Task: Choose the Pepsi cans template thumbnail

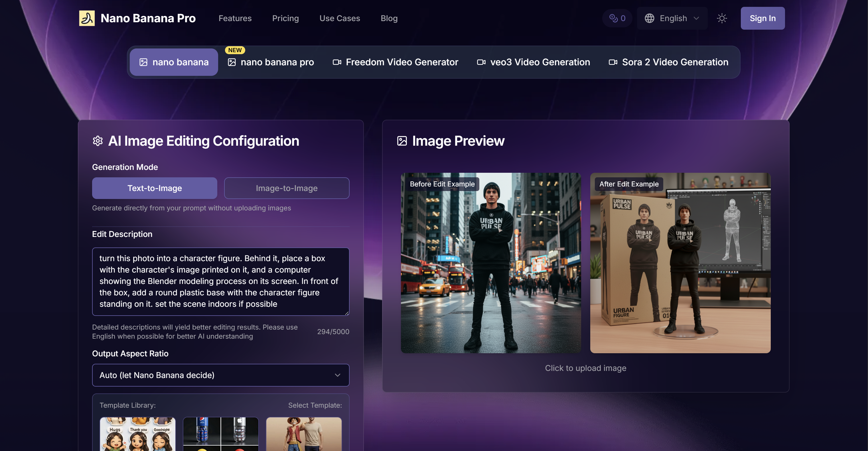Action: [x=221, y=434]
